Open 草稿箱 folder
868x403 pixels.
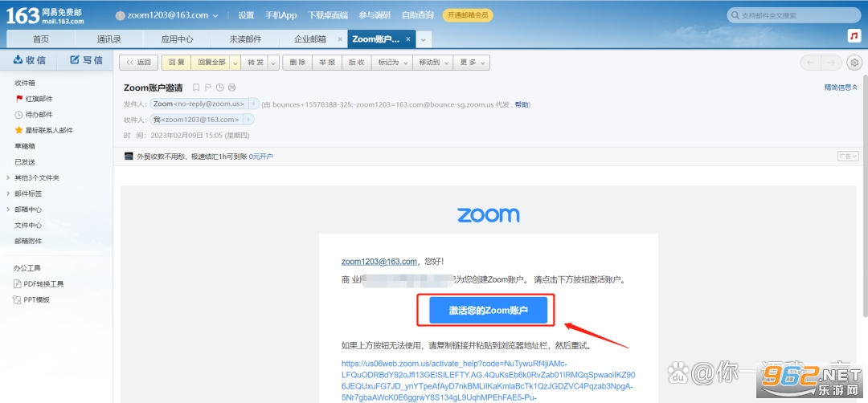tap(25, 146)
